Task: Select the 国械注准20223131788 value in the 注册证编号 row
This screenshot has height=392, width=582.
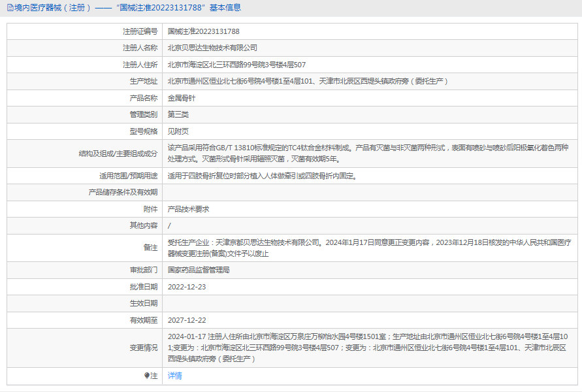Action: tap(203, 31)
